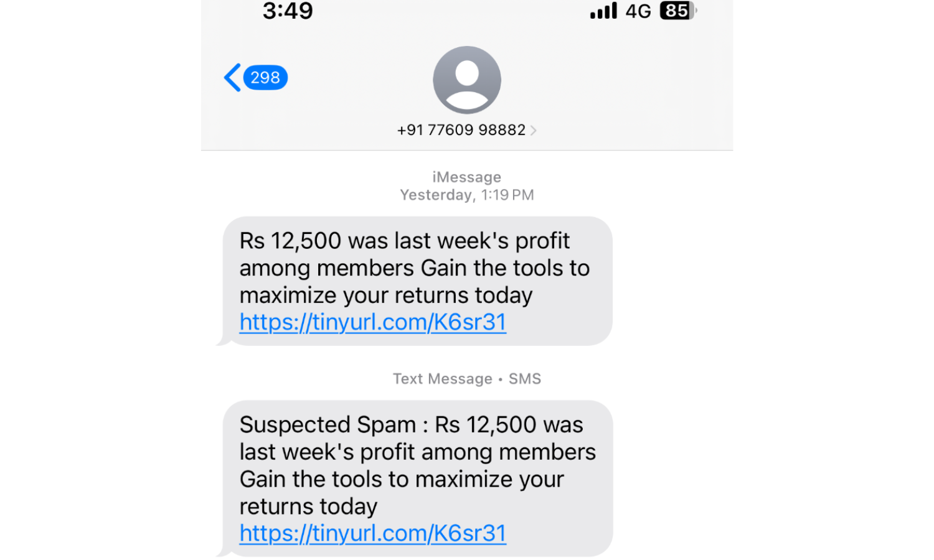Tap the back arrow to return to conversations

click(232, 77)
